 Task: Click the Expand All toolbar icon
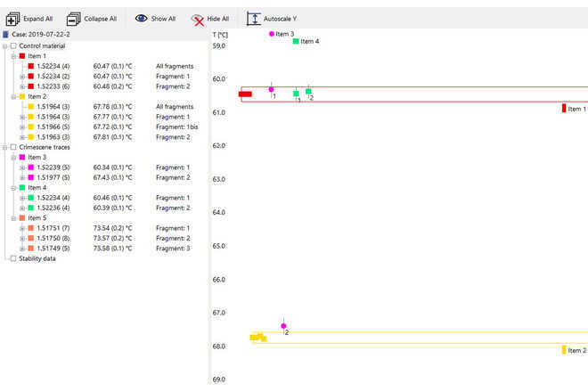tap(12, 18)
